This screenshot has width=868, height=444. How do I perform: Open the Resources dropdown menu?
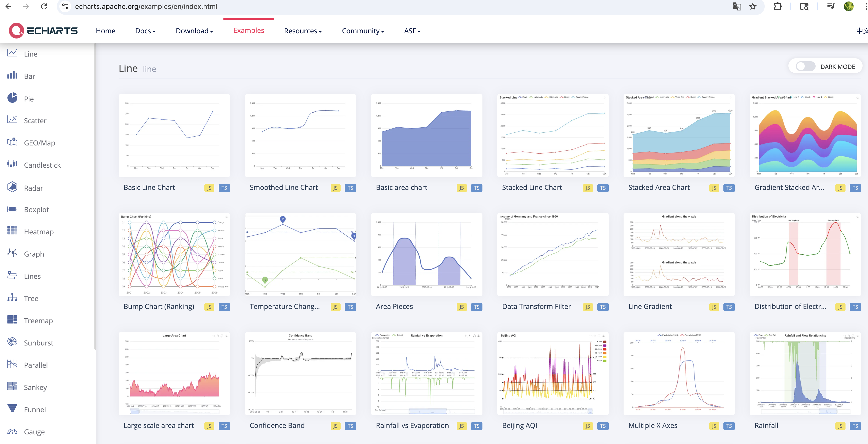[x=303, y=31]
